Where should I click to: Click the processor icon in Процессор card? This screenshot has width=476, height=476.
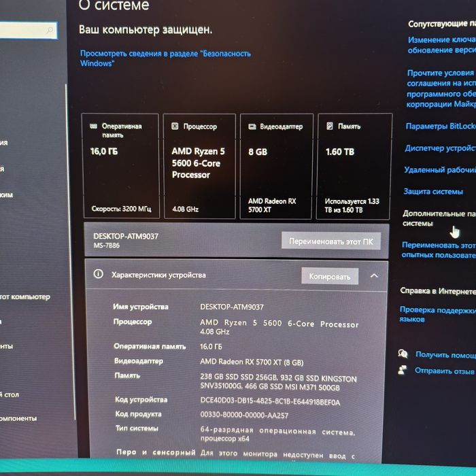click(x=175, y=126)
